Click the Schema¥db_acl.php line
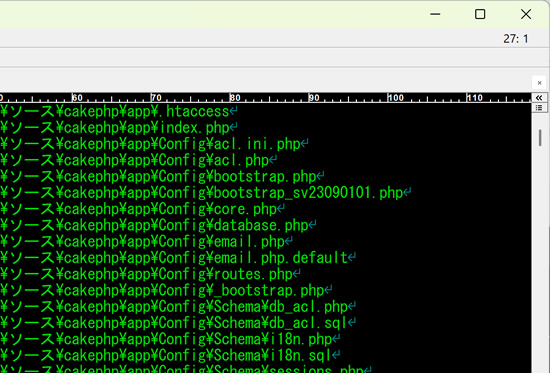The image size is (550, 373). pyautogui.click(x=178, y=306)
